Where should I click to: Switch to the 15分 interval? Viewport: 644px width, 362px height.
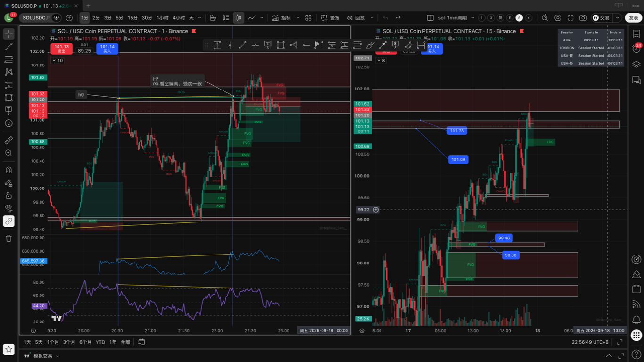pos(133,18)
